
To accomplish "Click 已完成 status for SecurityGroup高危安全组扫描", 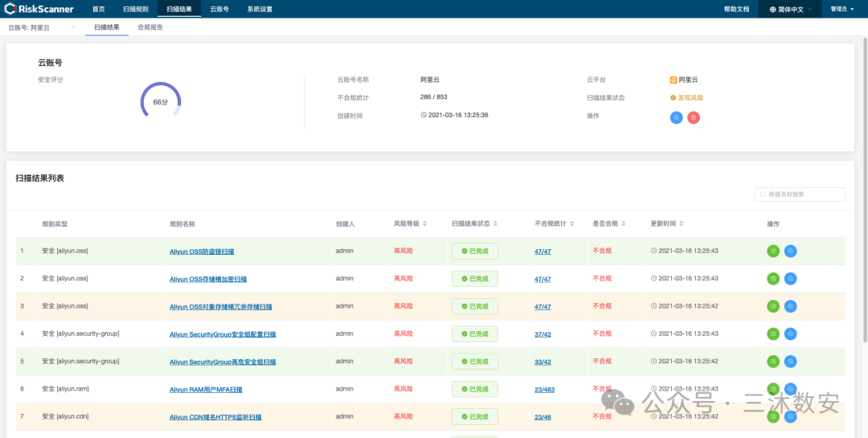I will (475, 362).
